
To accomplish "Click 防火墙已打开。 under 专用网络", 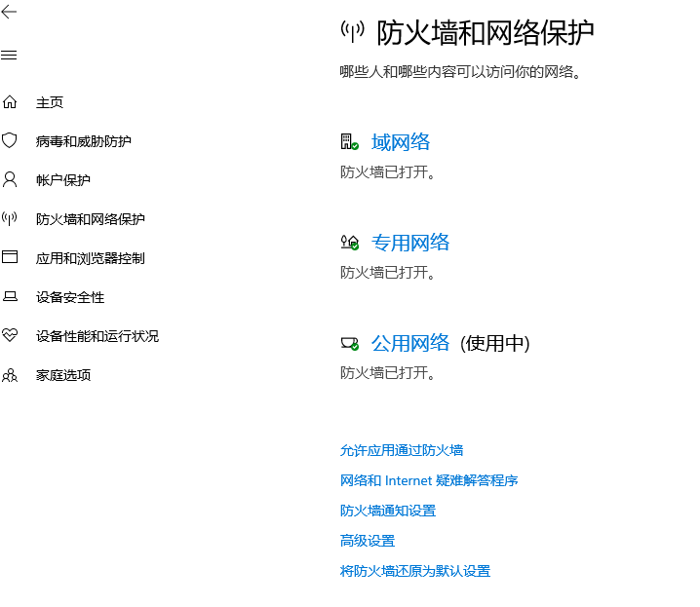I will (387, 272).
